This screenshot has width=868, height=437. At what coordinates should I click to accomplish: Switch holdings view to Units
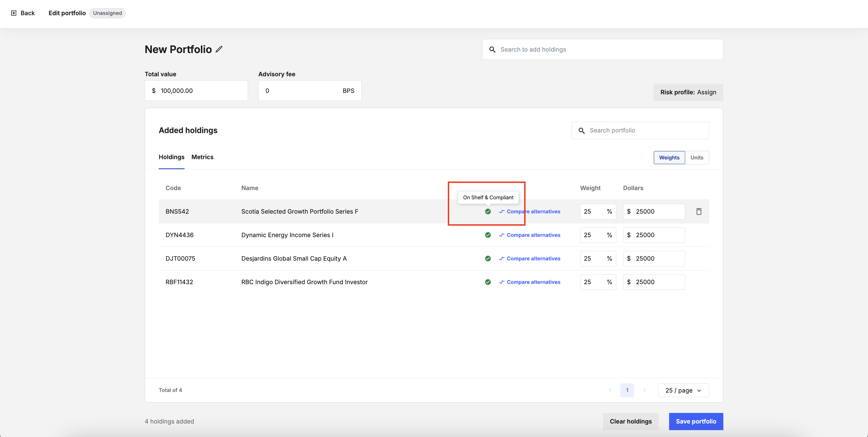coord(697,157)
